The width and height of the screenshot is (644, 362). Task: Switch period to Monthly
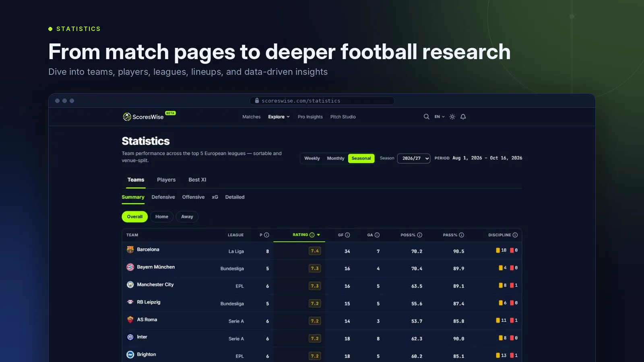point(336,158)
